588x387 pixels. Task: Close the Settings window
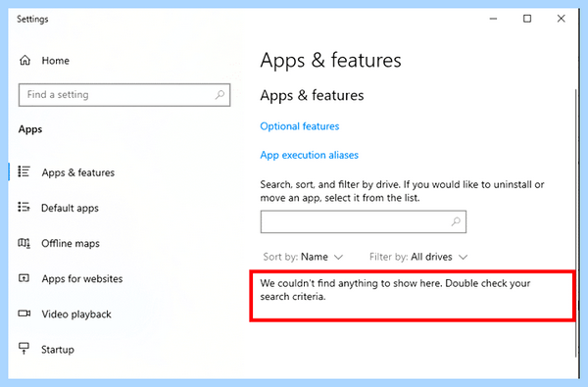point(561,19)
